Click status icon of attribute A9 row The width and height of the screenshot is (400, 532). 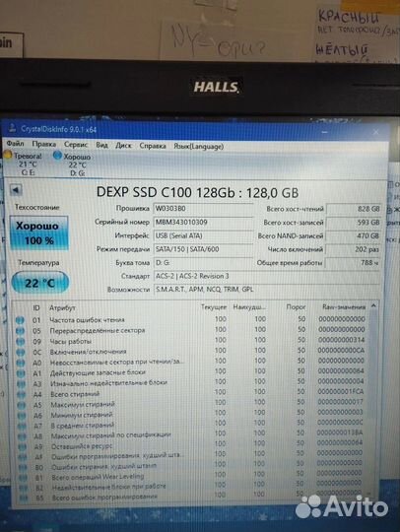22,447
